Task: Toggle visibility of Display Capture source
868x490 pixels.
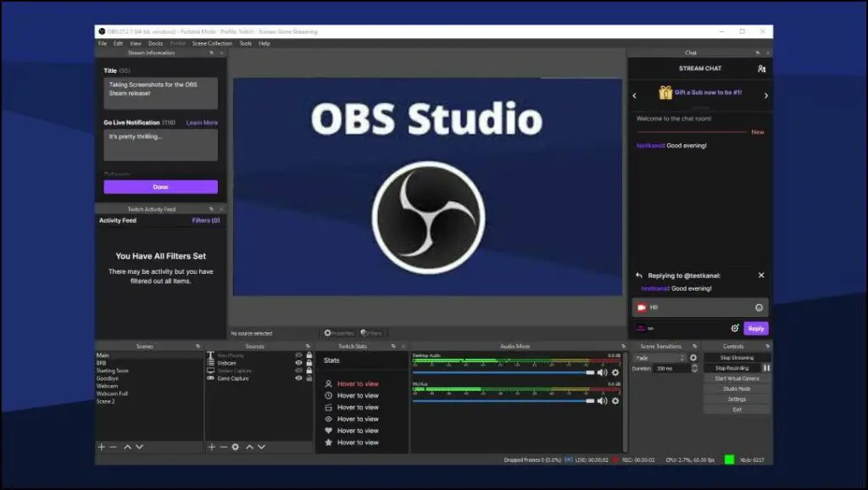Action: coord(299,371)
